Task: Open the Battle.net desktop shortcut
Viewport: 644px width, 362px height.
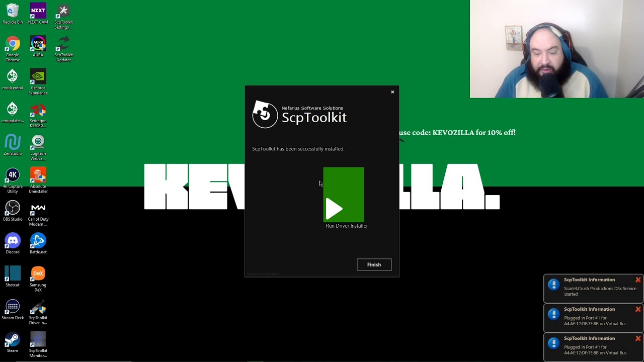Action: (x=38, y=244)
